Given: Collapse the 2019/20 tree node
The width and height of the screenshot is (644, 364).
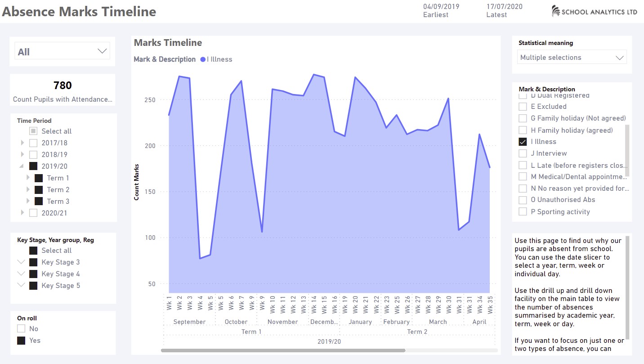Looking at the screenshot, I should 22,166.
